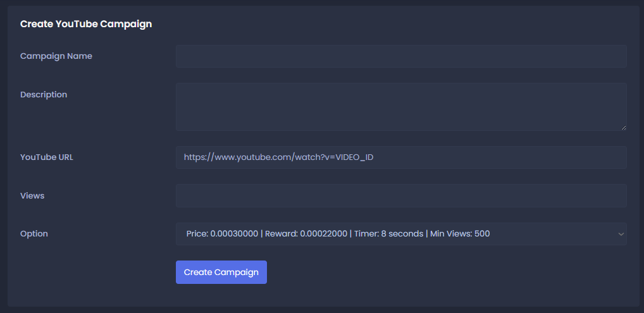644x313 pixels.
Task: Click the Campaign Name input field
Action: click(401, 56)
